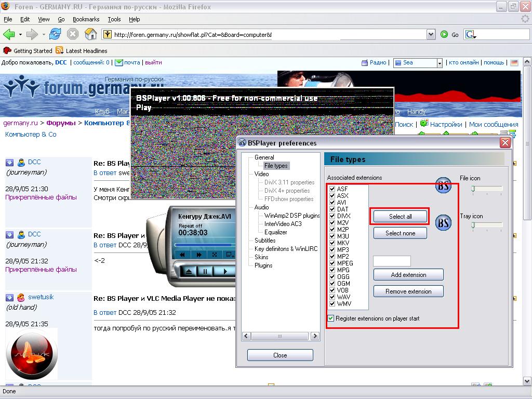Go to the Home page icon
This screenshot has width=532, height=399.
(x=90, y=34)
